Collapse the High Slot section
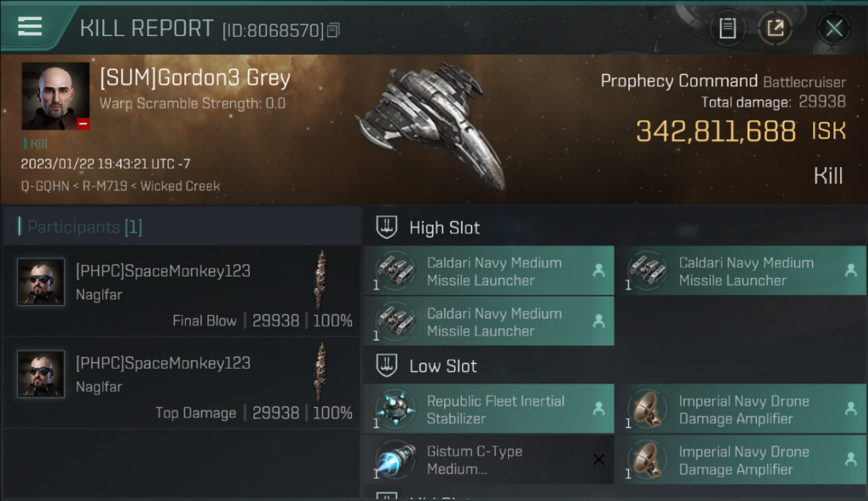The height and width of the screenshot is (501, 868). (x=387, y=228)
